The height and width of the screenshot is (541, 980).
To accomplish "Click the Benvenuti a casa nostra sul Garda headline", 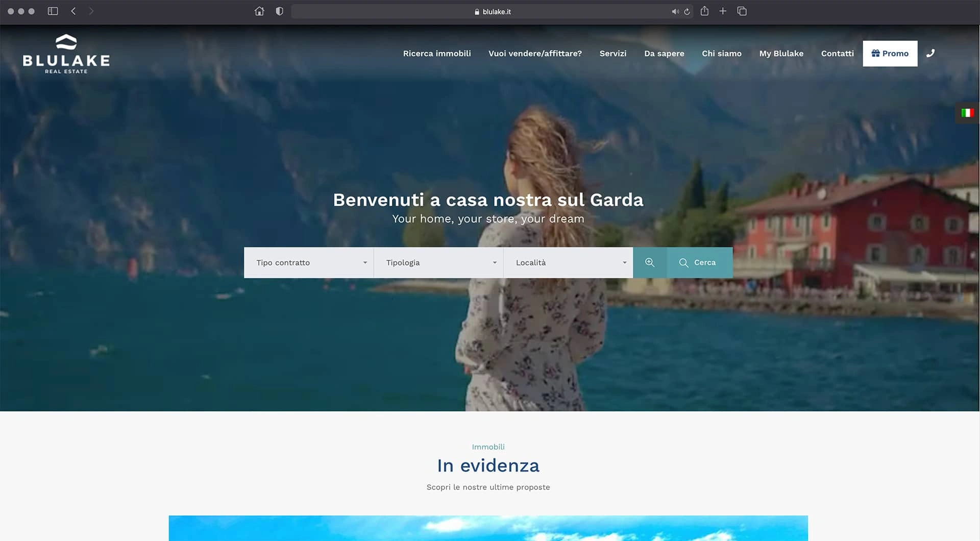I will click(488, 200).
